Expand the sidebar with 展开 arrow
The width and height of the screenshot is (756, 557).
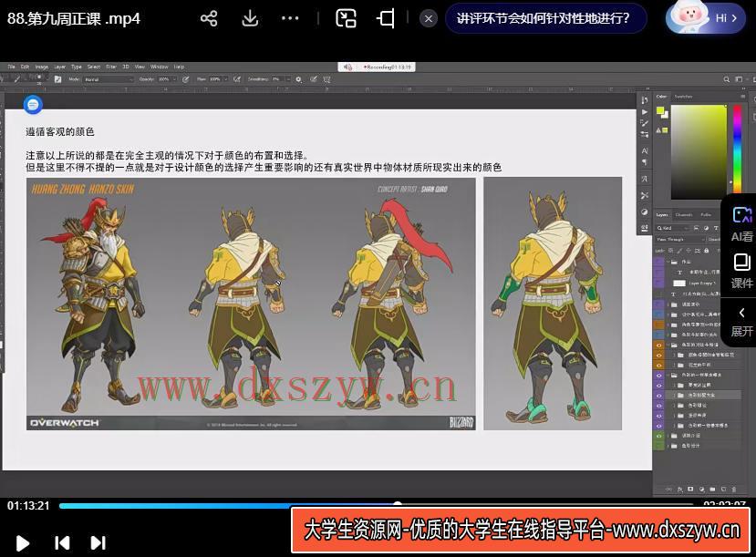[741, 323]
